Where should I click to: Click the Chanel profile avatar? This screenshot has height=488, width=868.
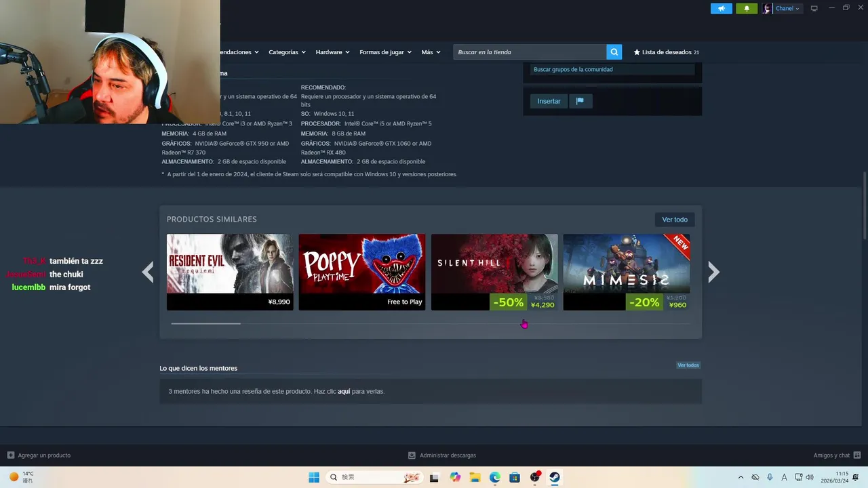tap(767, 8)
